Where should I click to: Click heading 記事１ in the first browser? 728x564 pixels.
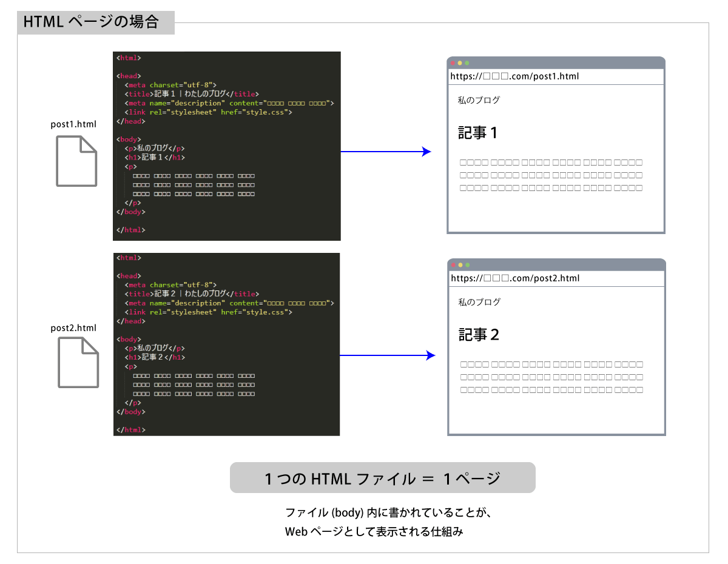478,133
